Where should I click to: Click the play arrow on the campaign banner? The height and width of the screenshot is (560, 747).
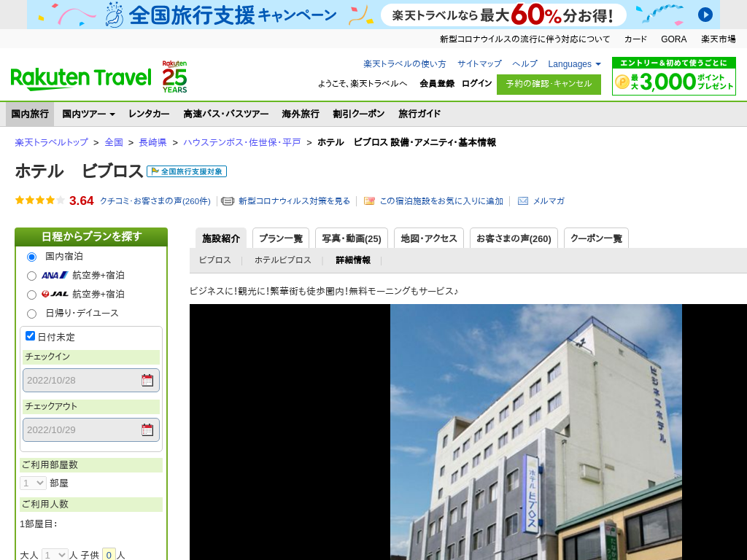[705, 15]
